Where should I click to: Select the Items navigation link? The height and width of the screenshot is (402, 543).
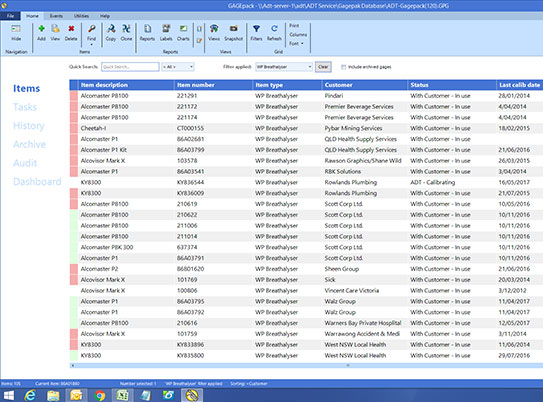click(27, 88)
